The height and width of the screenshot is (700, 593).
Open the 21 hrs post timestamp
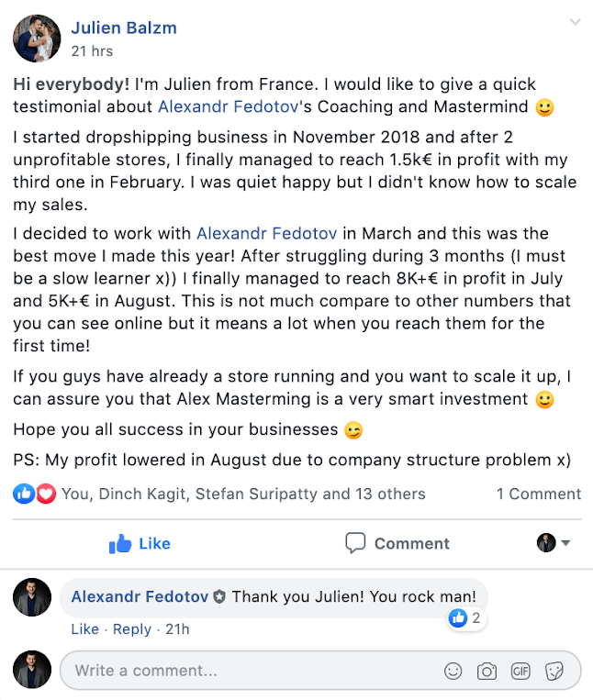[x=92, y=51]
